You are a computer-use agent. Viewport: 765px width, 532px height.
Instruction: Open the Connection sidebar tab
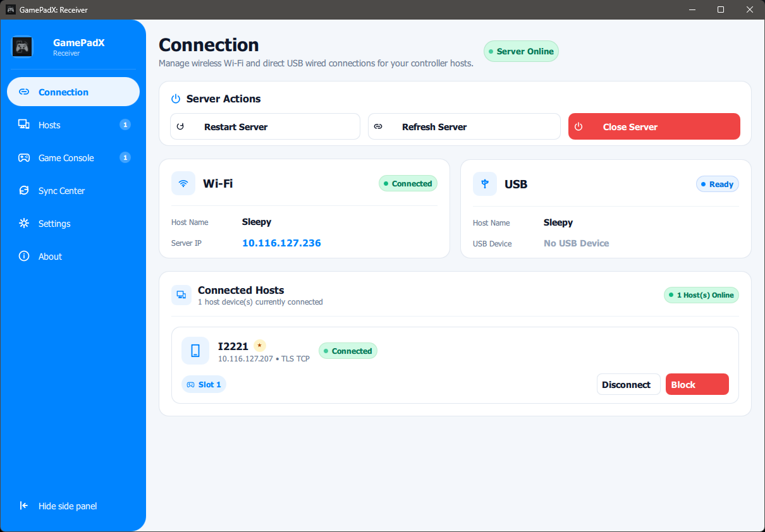point(73,92)
